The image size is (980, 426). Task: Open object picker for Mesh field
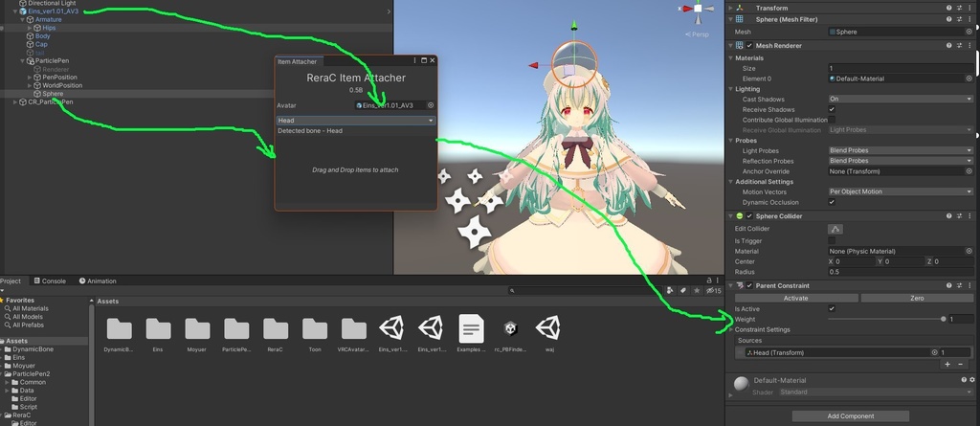pos(969,32)
